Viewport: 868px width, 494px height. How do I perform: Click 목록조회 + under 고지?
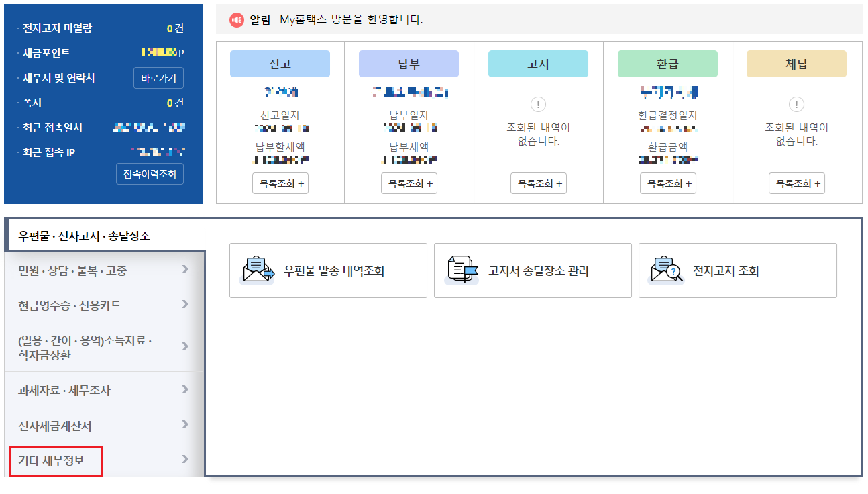[538, 183]
